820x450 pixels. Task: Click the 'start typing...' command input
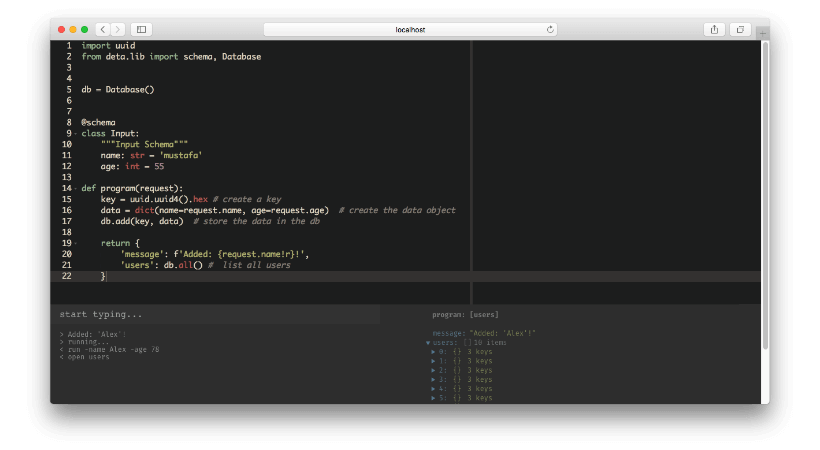coord(230,314)
